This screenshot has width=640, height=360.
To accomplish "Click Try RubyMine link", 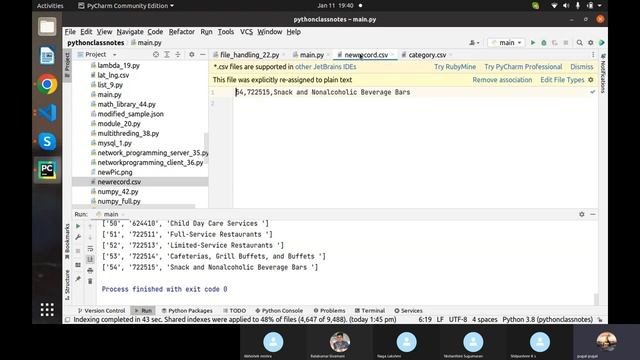I will pyautogui.click(x=455, y=67).
